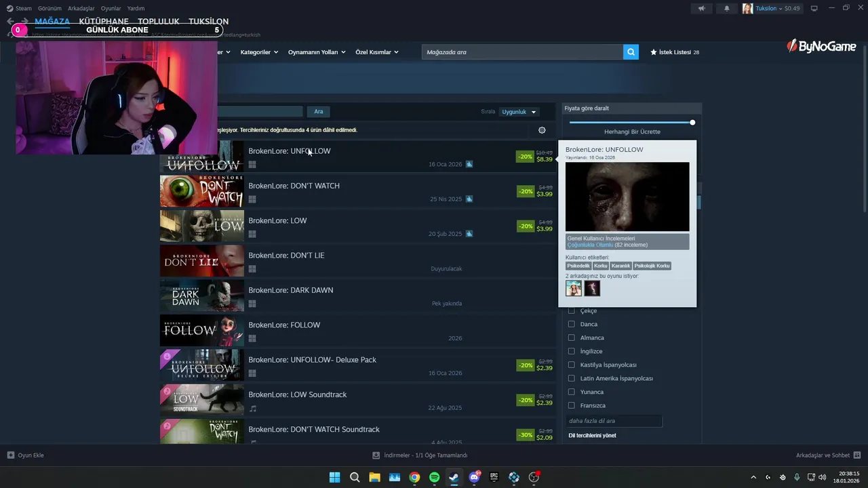This screenshot has width=868, height=488.
Task: Click the Oyun Ekle plus icon
Action: pos(10,455)
